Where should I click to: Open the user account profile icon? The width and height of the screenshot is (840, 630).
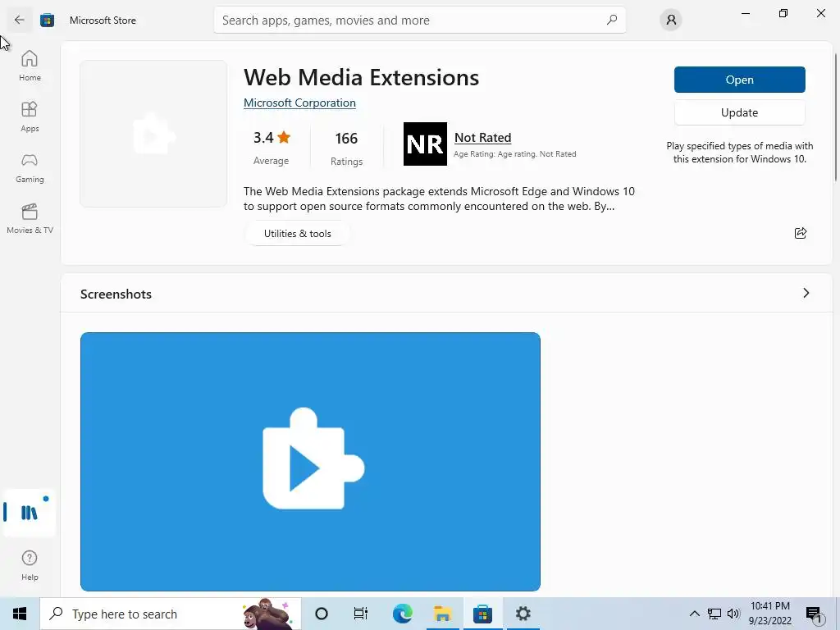(671, 21)
